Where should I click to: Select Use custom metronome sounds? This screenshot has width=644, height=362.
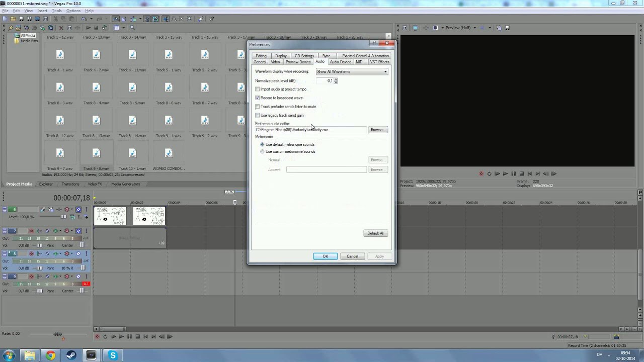coord(262,151)
